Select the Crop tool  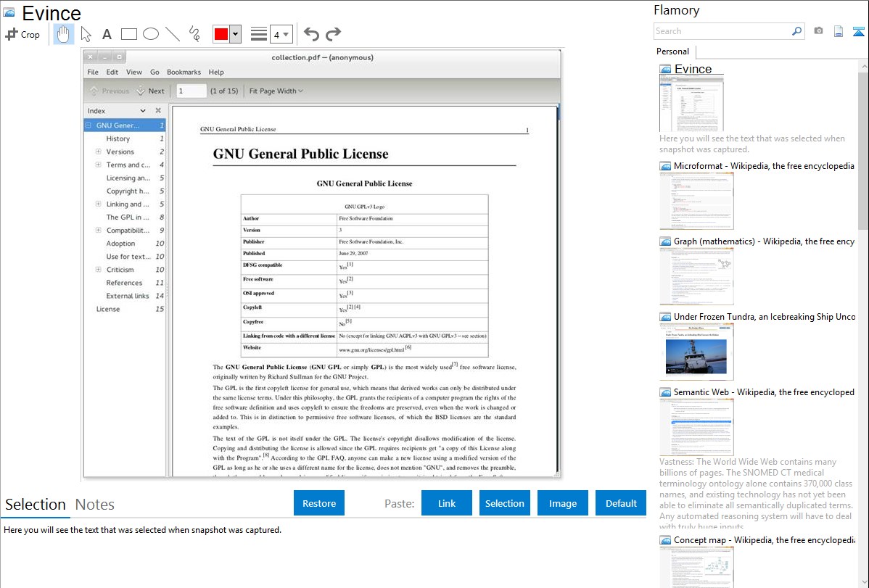(x=22, y=34)
